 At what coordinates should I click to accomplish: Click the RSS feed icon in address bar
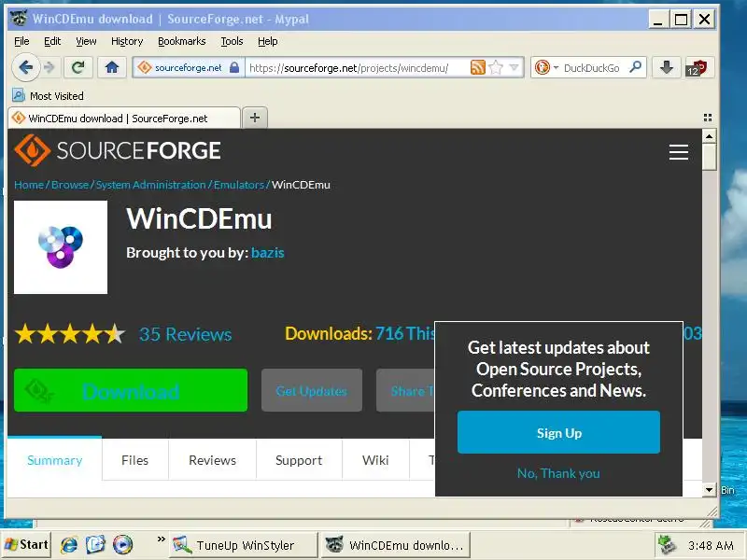click(478, 67)
